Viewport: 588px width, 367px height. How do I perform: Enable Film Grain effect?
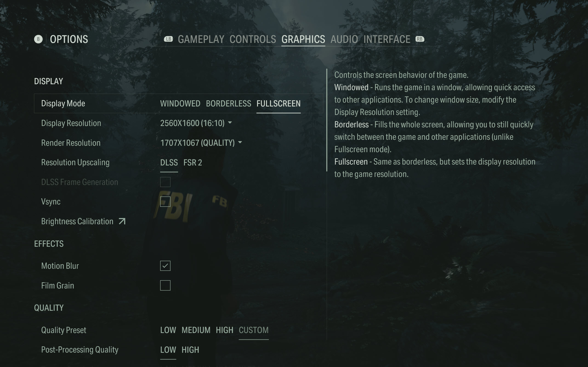[x=165, y=285]
